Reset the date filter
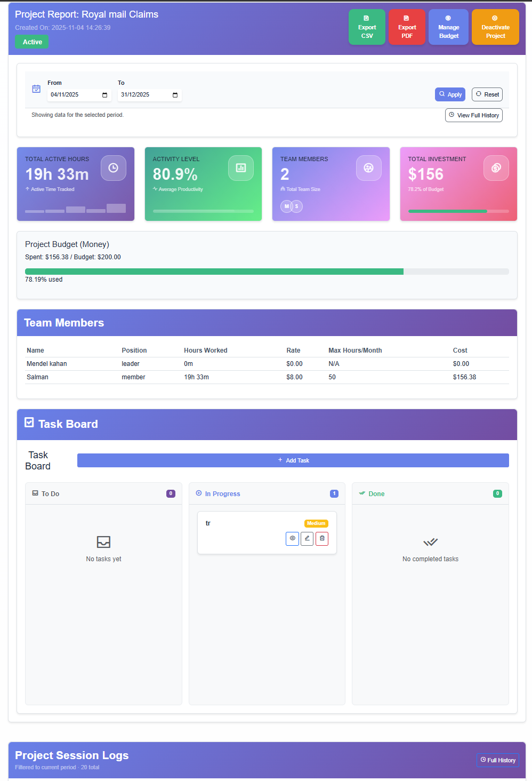This screenshot has width=532, height=781. click(487, 94)
